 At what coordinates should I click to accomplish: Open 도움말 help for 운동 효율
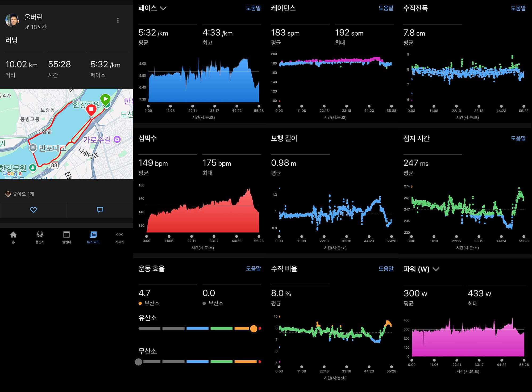(253, 269)
